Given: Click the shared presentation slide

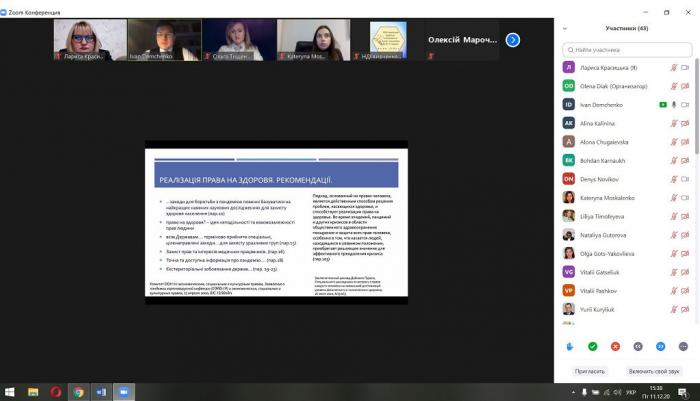Looking at the screenshot, I should point(276,222).
